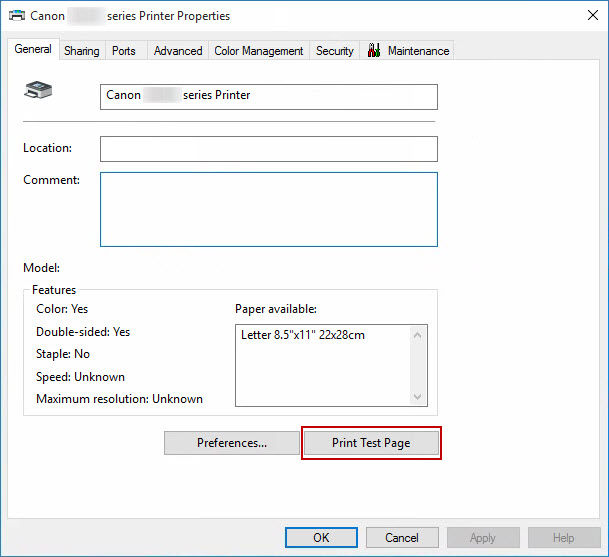
Task: Click the 'Location:' label
Action: [47, 148]
